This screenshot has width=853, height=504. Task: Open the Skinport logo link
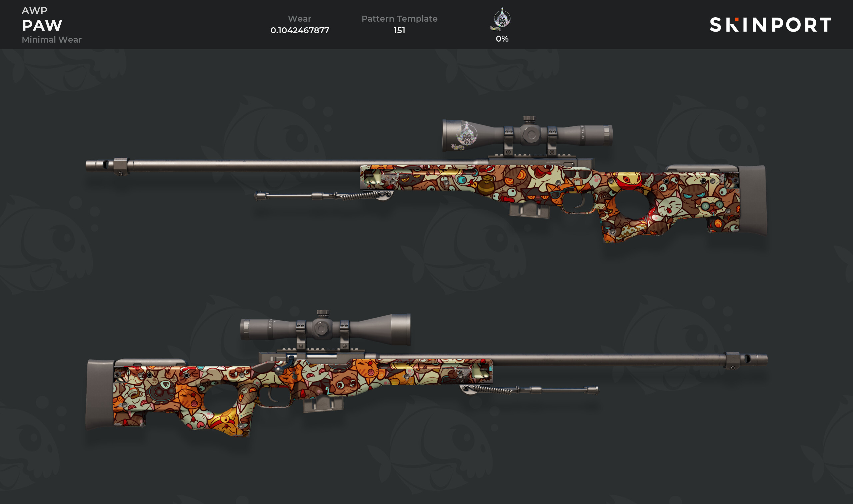pos(770,24)
